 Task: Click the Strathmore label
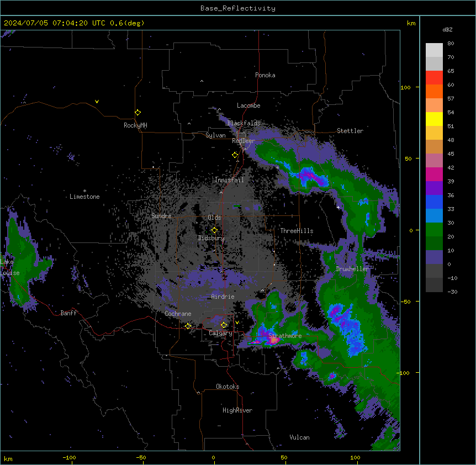point(285,336)
